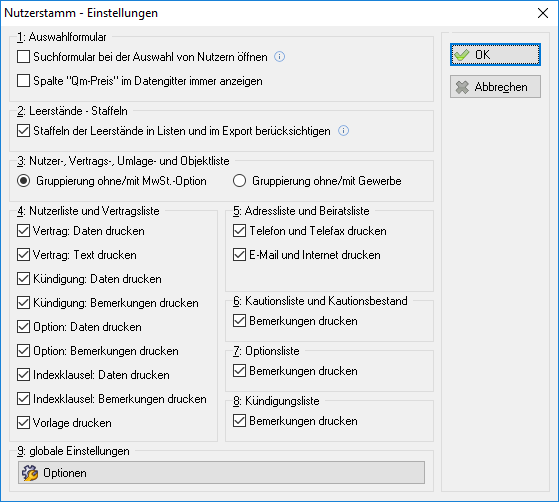Screen dimensions: 559x502
Task: Click the grey X icon on Abbrechen
Action: 462,87
